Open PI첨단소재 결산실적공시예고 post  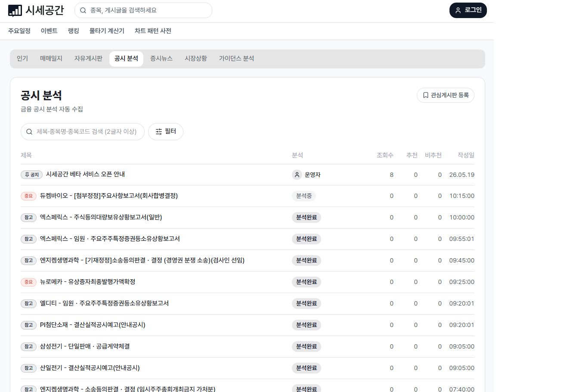pos(93,325)
